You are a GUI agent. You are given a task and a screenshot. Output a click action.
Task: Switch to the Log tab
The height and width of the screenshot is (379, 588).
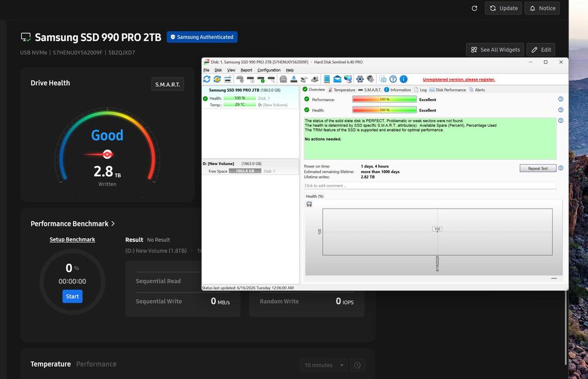(x=420, y=90)
